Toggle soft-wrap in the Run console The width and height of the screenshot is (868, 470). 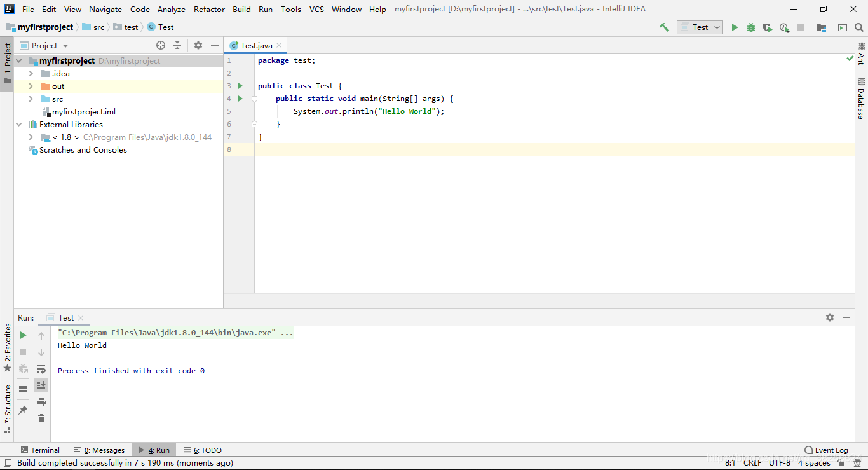41,369
